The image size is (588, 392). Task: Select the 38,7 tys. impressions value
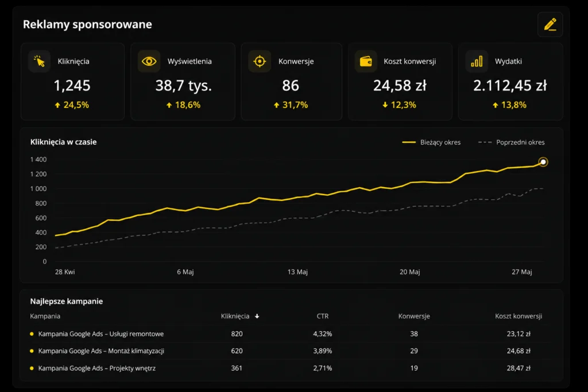(183, 86)
